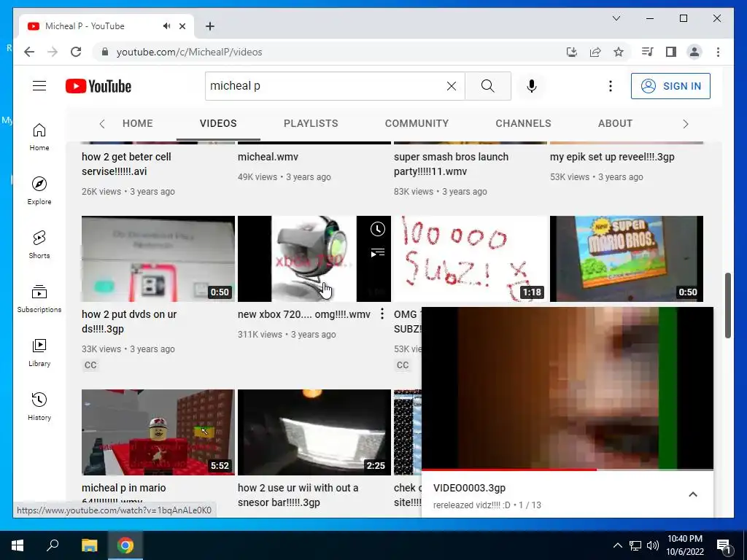The height and width of the screenshot is (560, 747).
Task: Open Chrome three-dot menu
Action: [x=718, y=52]
